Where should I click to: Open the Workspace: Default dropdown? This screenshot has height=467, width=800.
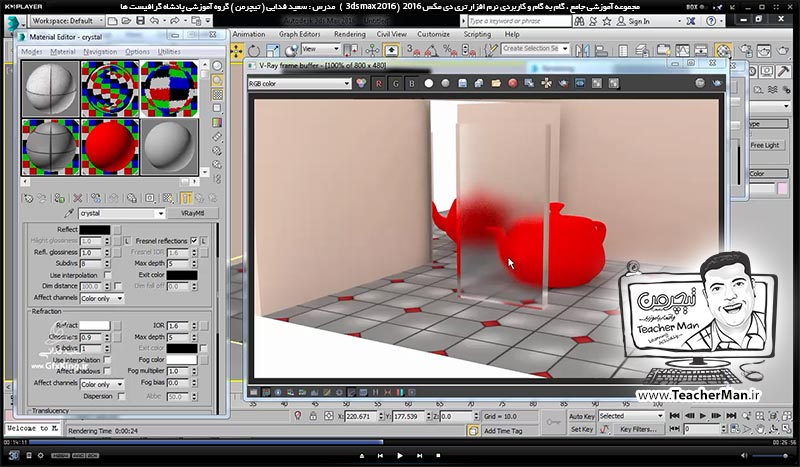click(67, 21)
